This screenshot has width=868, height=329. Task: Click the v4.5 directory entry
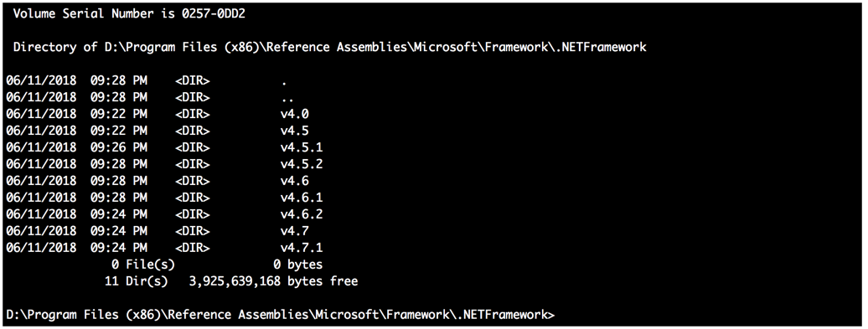click(295, 131)
